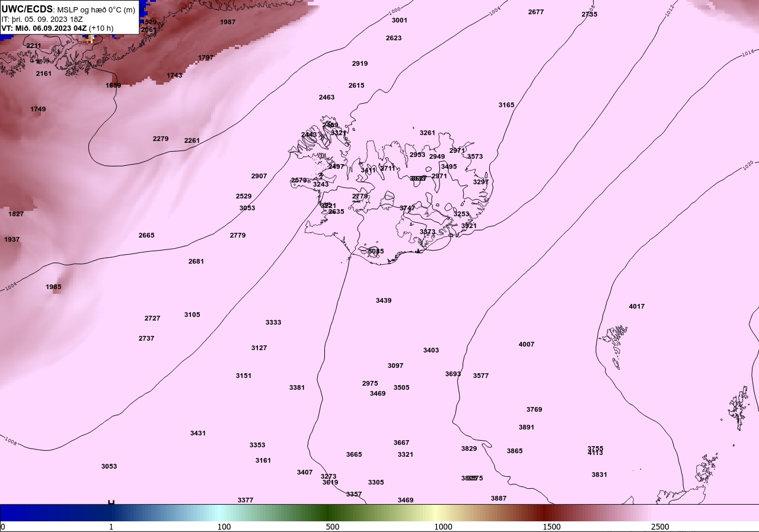Click the height value 1743
Viewport: 759px width, 532px height.
pyautogui.click(x=174, y=75)
